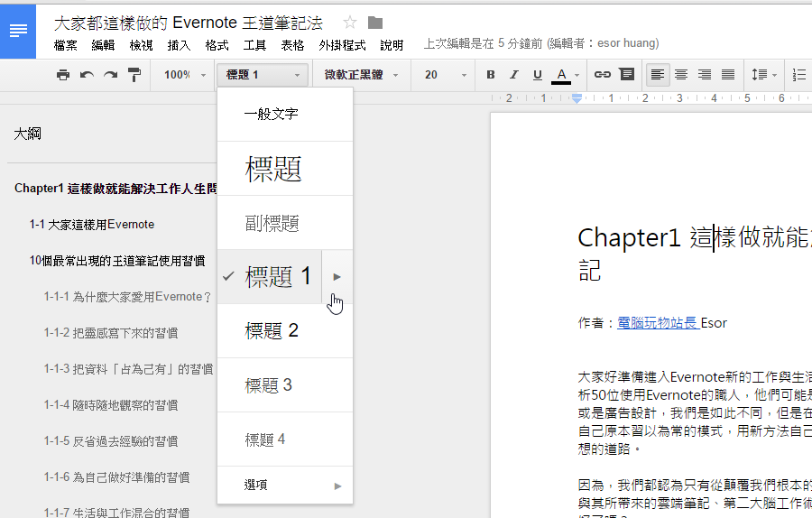The height and width of the screenshot is (518, 812).
Task: Click the numbered list icon
Action: tap(799, 75)
